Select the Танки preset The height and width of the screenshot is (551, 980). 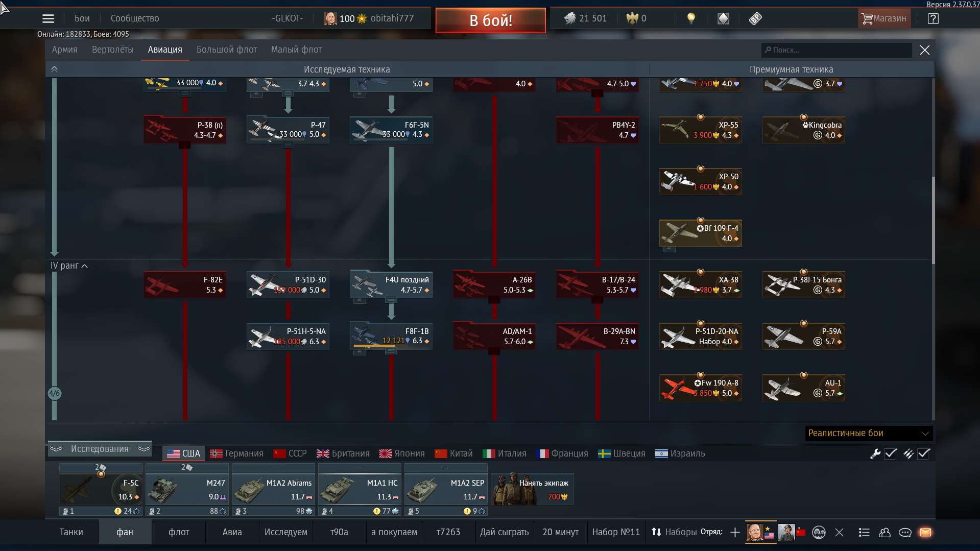tap(71, 532)
